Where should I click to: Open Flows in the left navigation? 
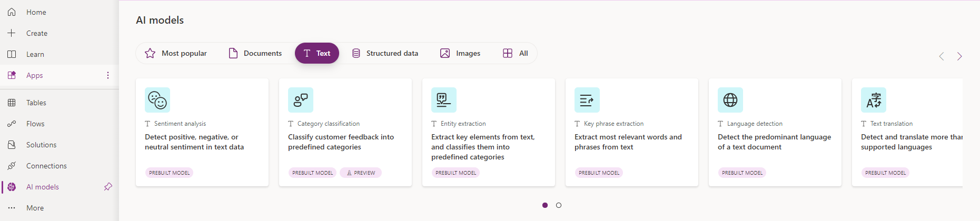tap(35, 124)
